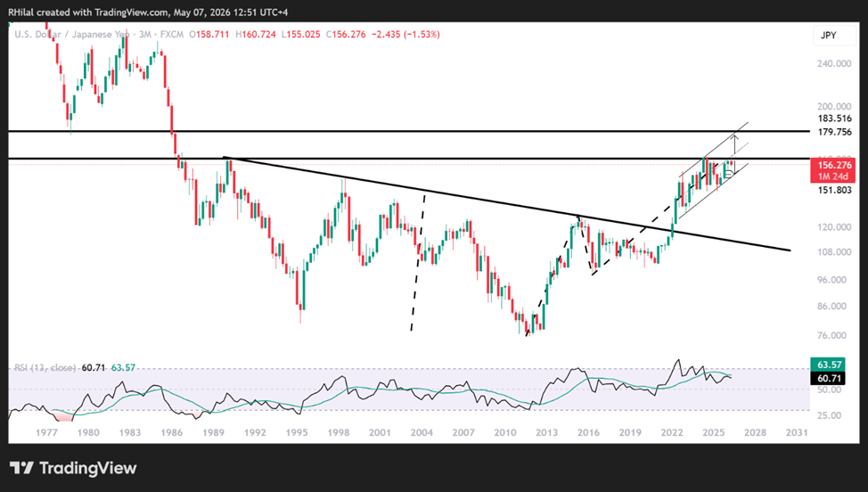868x492 pixels.
Task: Click the 2004 label on time axis
Action: pos(422,432)
